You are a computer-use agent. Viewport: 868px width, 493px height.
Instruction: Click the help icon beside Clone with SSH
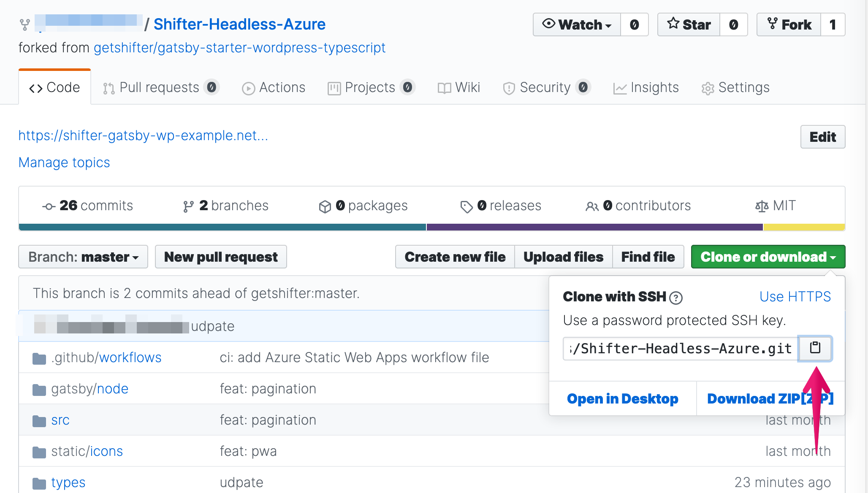click(676, 298)
